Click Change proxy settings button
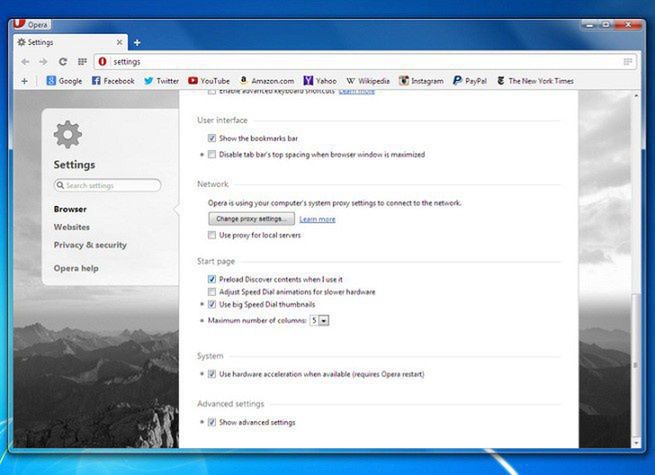The image size is (655, 475). [251, 218]
